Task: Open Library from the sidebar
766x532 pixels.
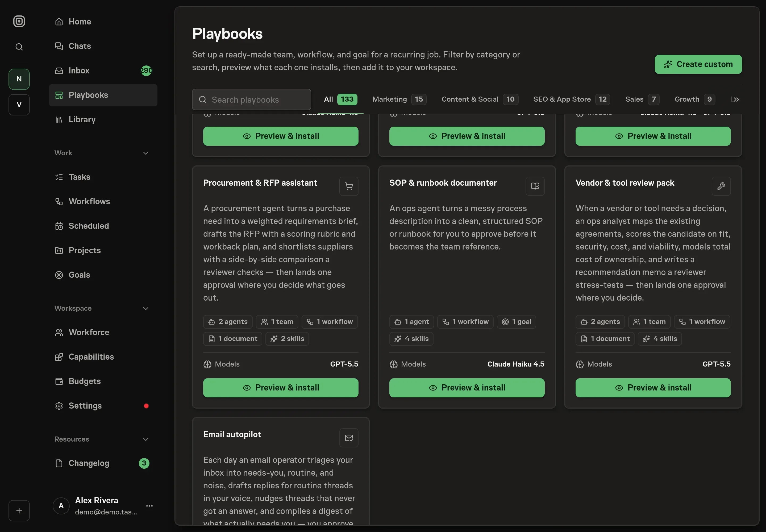Action: pos(103,120)
